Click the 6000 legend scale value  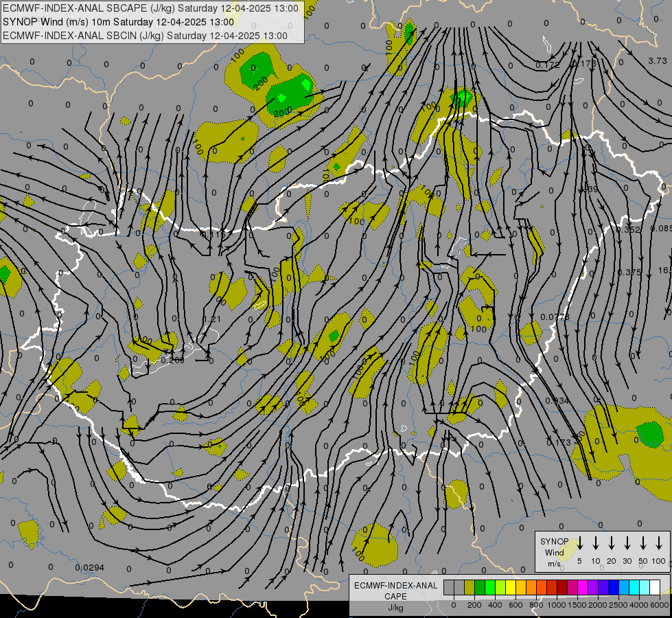click(659, 605)
